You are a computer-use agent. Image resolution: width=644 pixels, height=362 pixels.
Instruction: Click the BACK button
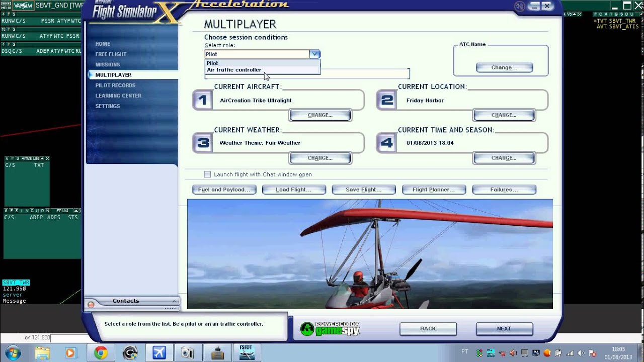coord(428,329)
